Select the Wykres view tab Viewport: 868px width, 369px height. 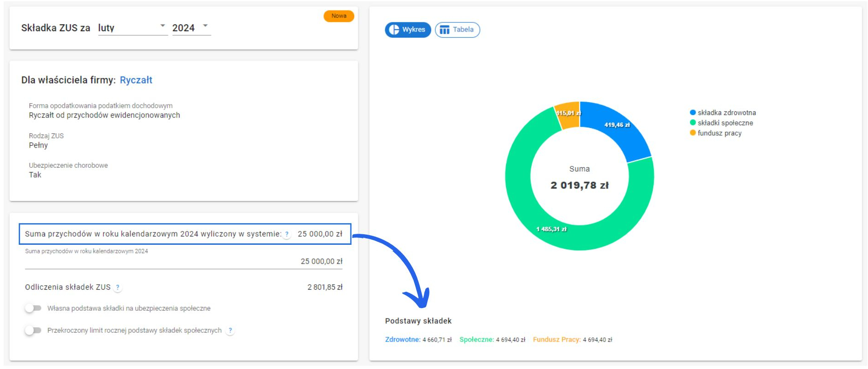point(408,30)
